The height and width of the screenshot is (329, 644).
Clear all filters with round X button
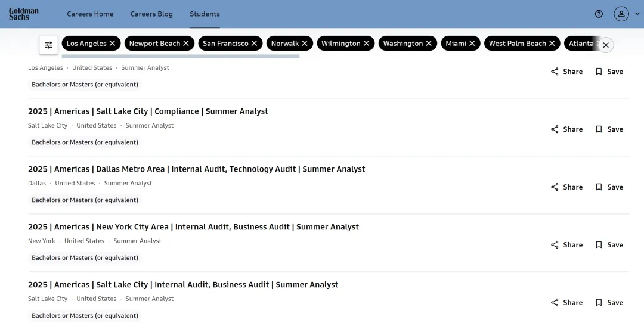point(606,45)
